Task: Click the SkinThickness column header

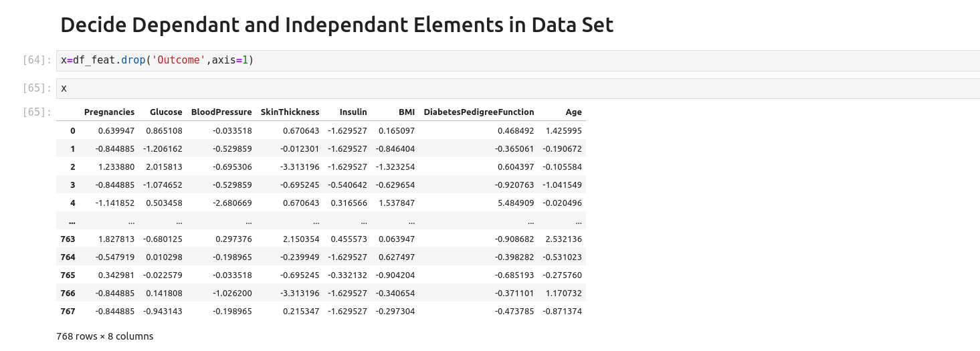Action: (290, 112)
